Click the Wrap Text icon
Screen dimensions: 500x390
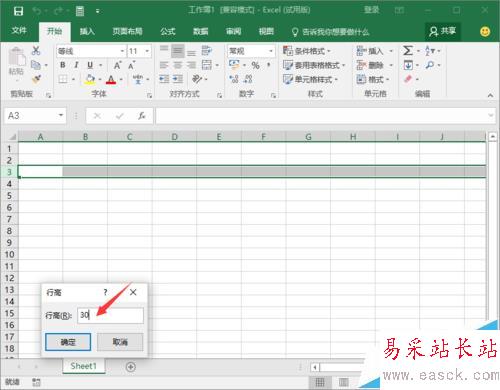(x=206, y=51)
